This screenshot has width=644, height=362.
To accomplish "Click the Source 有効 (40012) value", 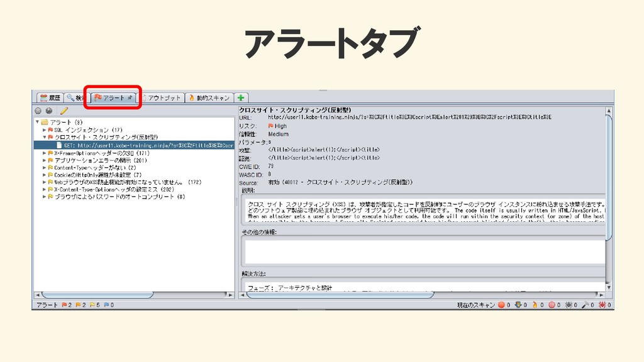I will click(340, 182).
